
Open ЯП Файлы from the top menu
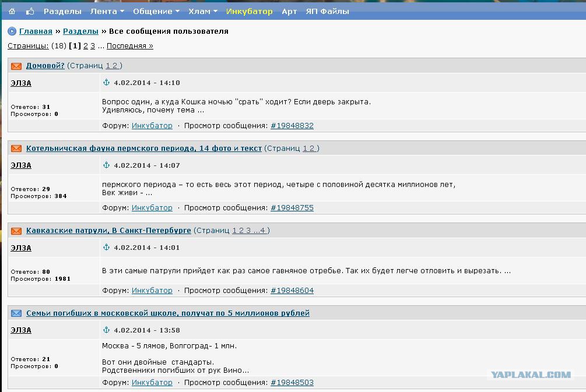tap(327, 11)
